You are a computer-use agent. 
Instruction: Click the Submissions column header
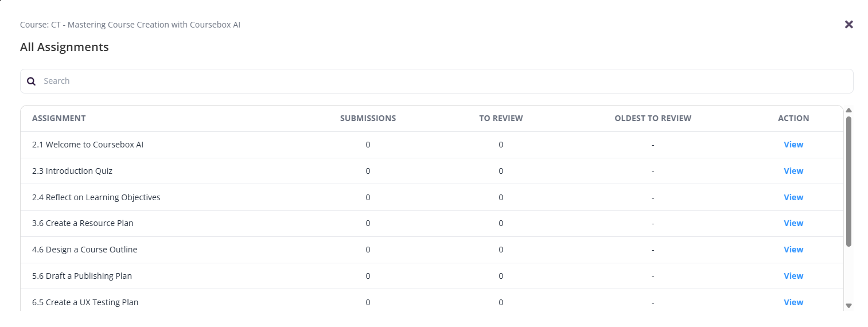point(368,119)
